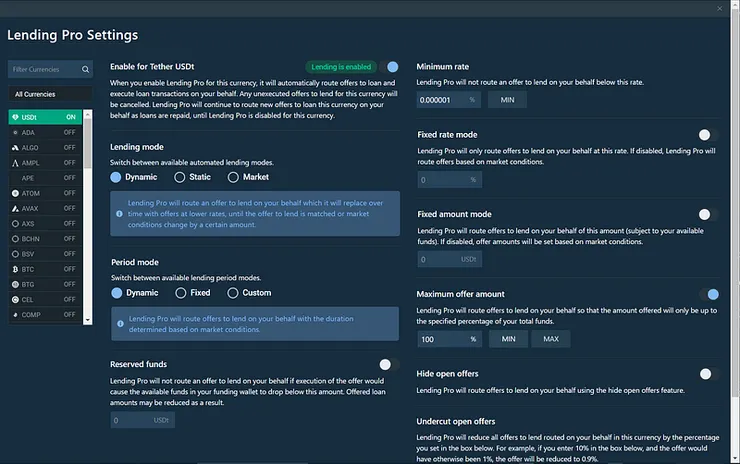
Task: Click the ADA coin icon
Action: pos(15,133)
